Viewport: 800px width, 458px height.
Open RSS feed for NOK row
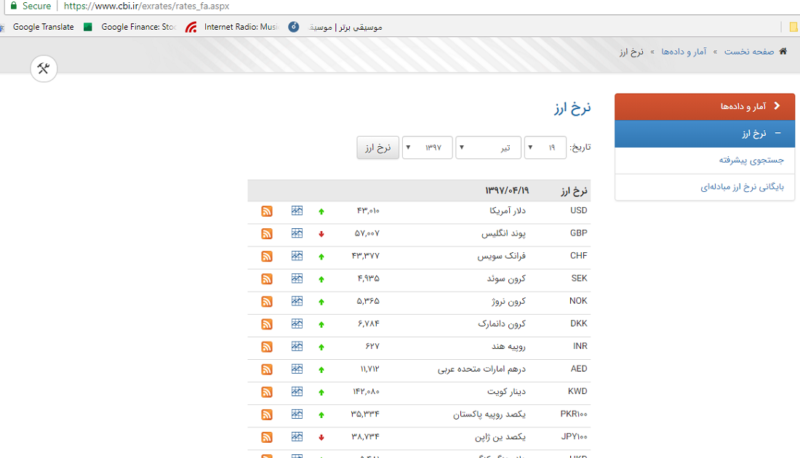[x=266, y=301]
